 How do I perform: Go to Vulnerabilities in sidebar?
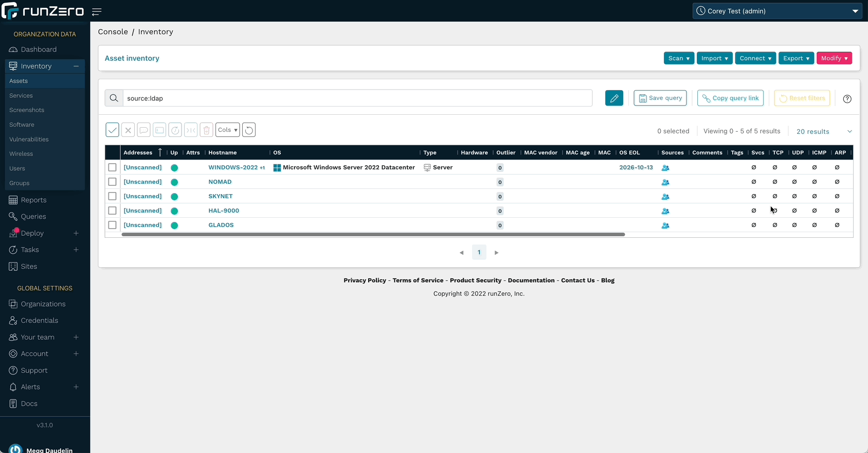[x=29, y=140]
